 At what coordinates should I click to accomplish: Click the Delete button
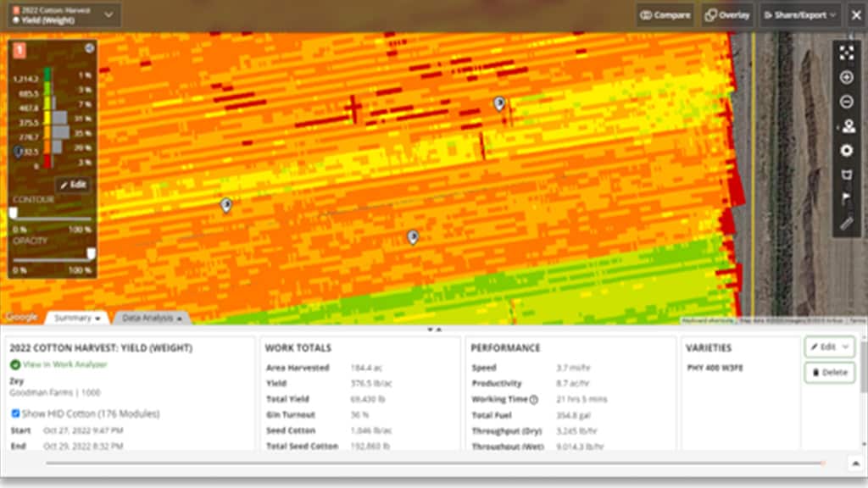click(x=829, y=373)
